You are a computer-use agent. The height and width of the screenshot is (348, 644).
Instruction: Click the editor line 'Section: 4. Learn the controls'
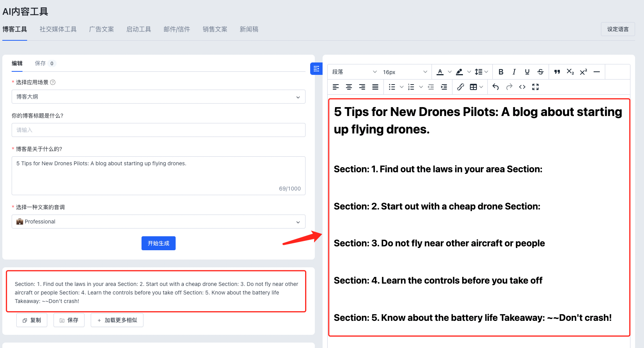438,280
